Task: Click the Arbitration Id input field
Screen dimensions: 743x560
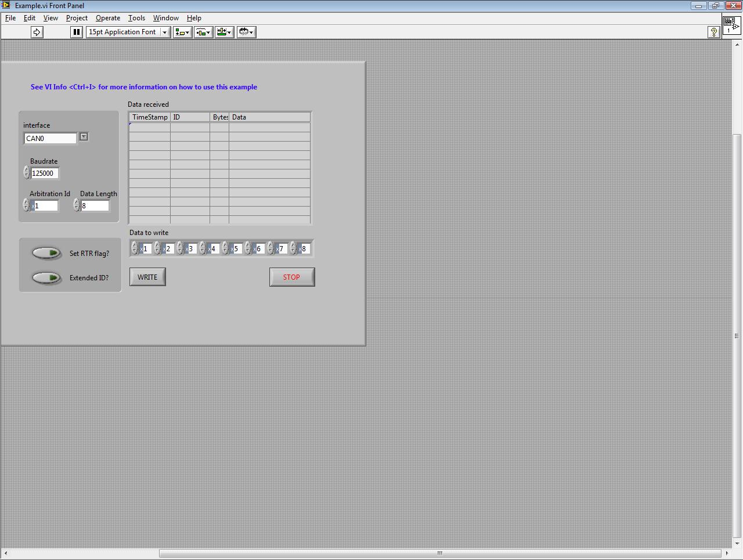Action: click(x=46, y=206)
